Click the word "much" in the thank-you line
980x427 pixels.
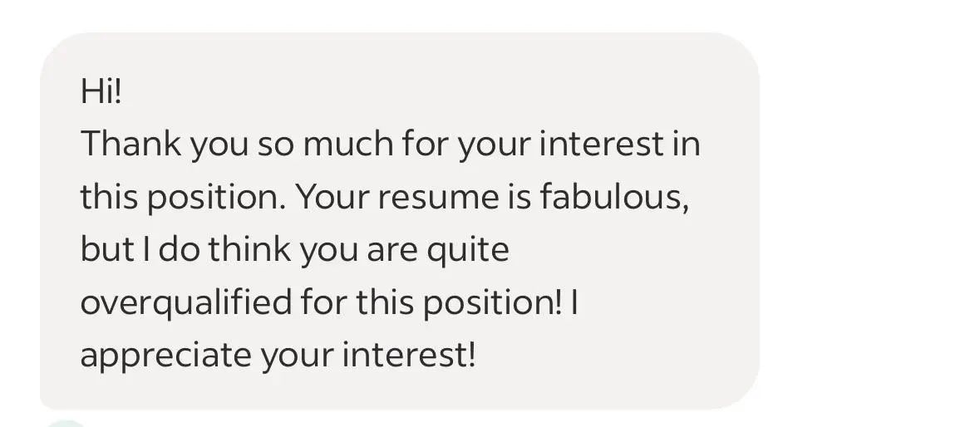347,144
